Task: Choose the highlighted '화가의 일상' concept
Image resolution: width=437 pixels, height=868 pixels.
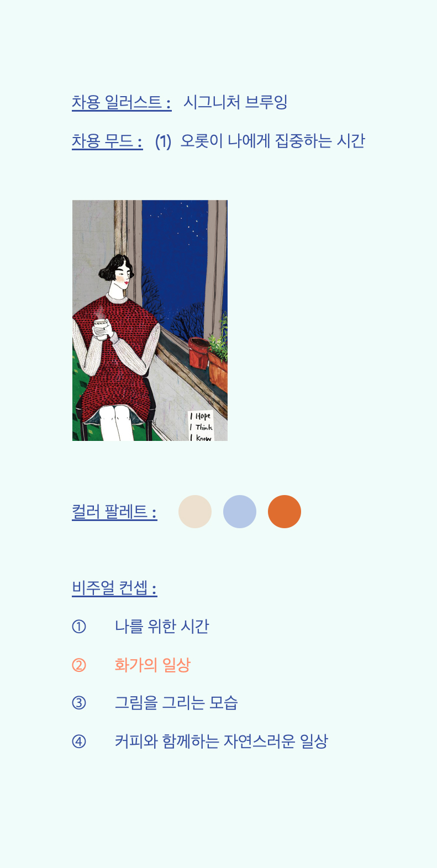Action: 152,665
